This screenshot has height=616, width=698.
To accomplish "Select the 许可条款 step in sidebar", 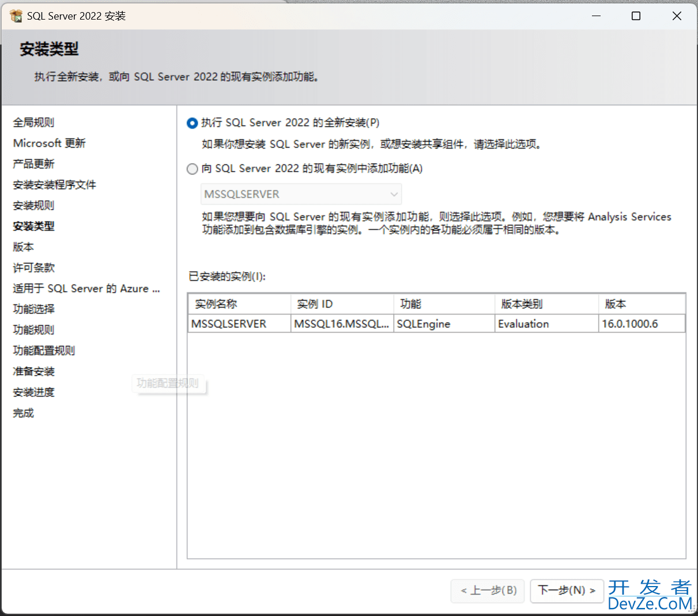I will point(33,268).
